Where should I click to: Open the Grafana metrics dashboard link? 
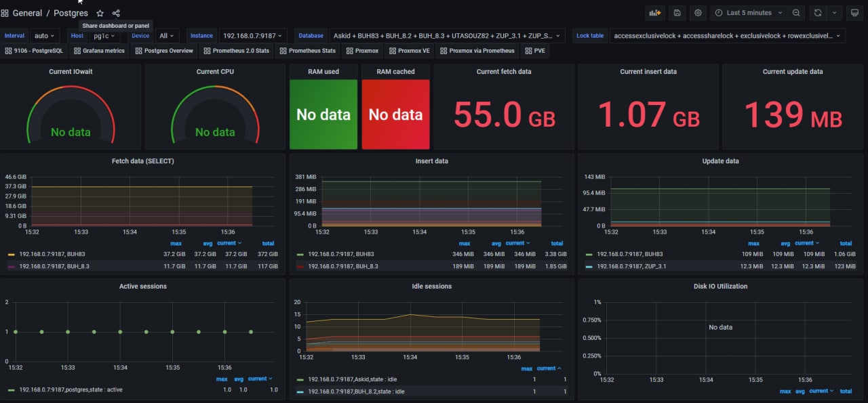[99, 51]
